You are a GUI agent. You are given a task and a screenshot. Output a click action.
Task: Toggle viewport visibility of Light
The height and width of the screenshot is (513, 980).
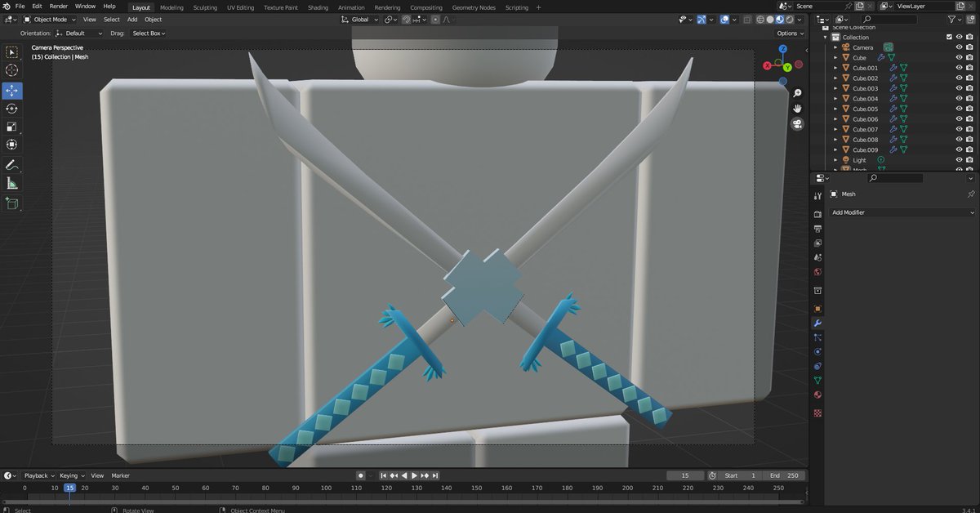959,160
